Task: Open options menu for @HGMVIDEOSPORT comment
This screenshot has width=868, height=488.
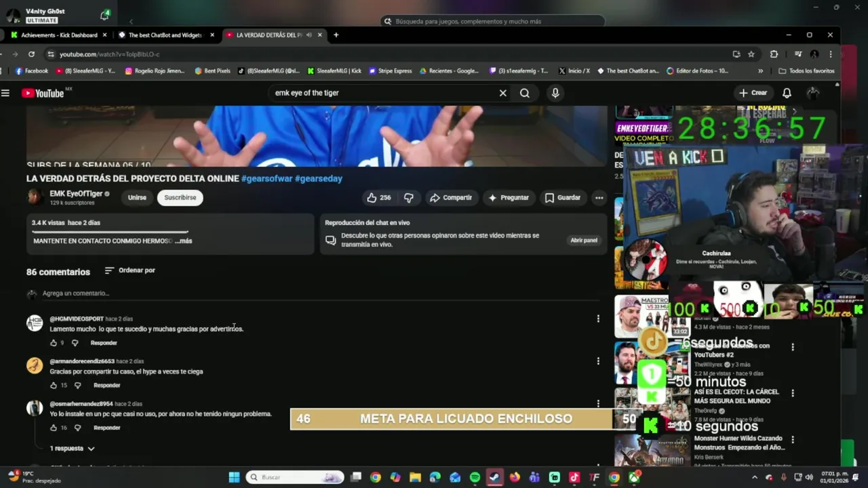Action: [x=598, y=319]
